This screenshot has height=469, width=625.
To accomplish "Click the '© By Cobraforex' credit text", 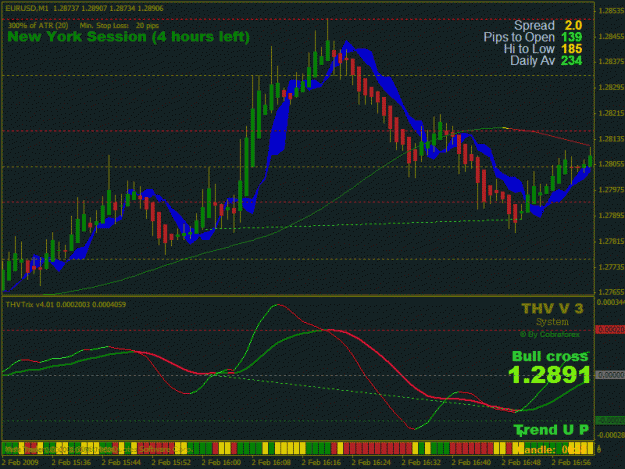I will click(550, 334).
